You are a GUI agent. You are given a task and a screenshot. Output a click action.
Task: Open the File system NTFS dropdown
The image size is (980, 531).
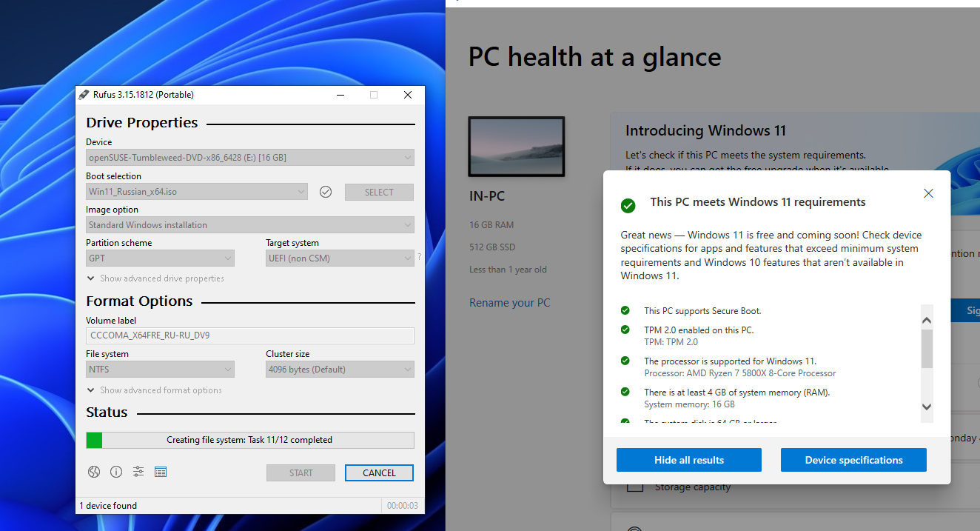[x=160, y=370]
